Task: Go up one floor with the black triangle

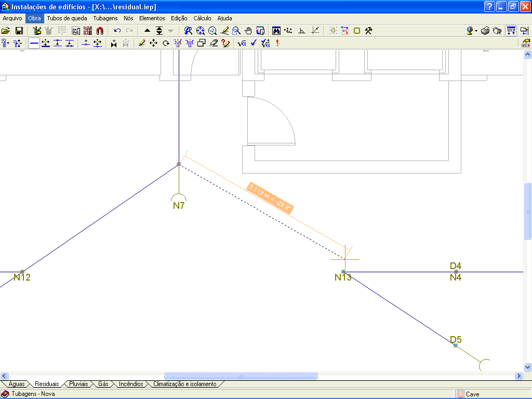Action: click(147, 31)
